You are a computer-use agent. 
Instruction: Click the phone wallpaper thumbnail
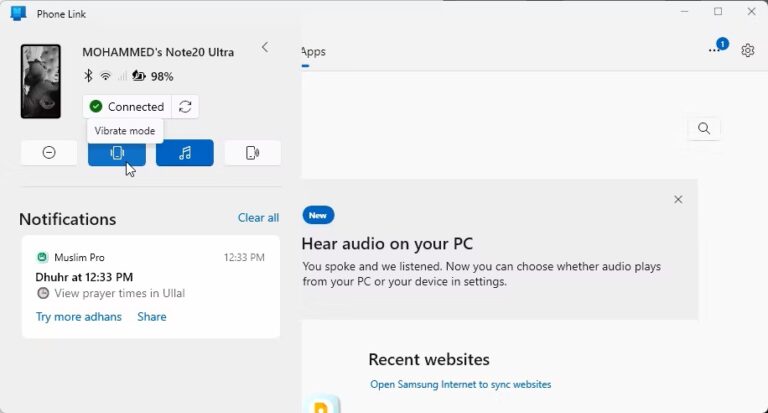(41, 81)
